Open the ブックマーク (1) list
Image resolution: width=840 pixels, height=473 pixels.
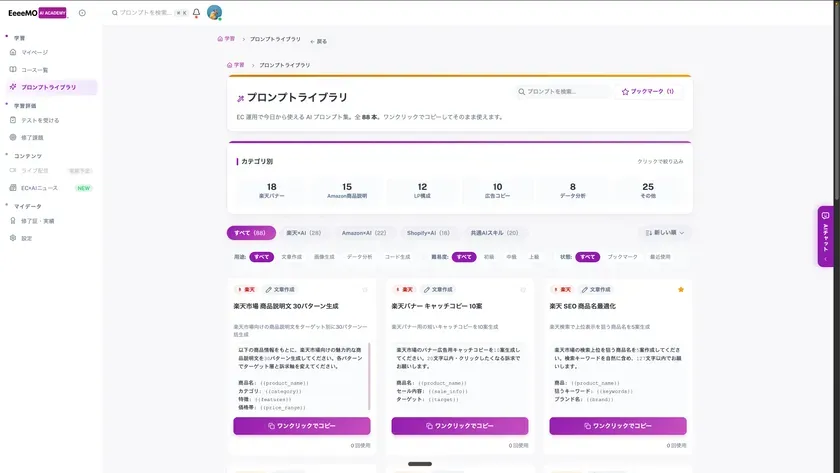tap(648, 92)
